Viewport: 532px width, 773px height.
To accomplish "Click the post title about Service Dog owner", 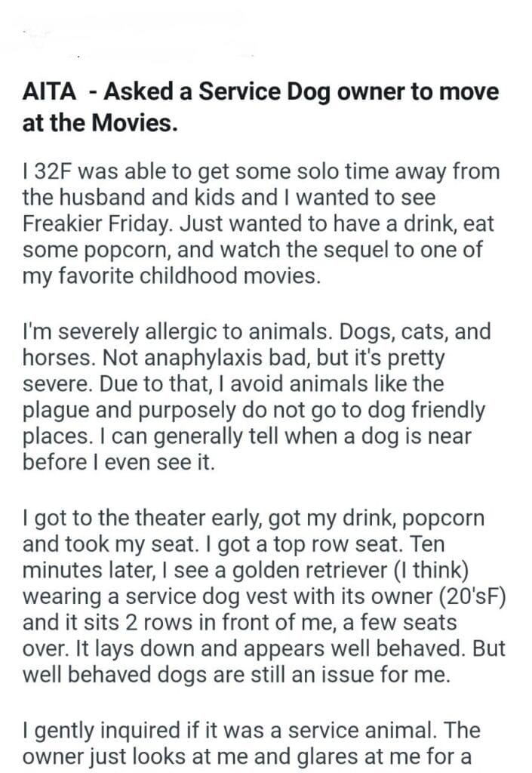I will (x=260, y=93).
